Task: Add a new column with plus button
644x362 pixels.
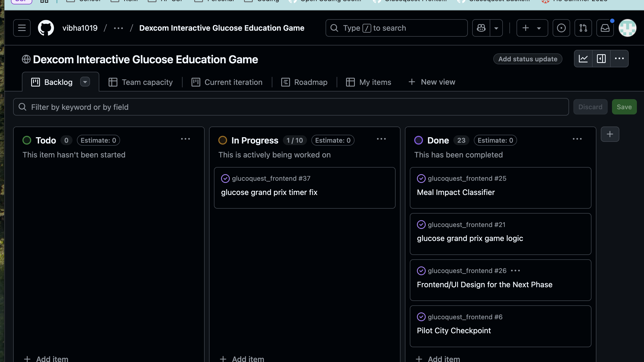Action: [x=610, y=134]
